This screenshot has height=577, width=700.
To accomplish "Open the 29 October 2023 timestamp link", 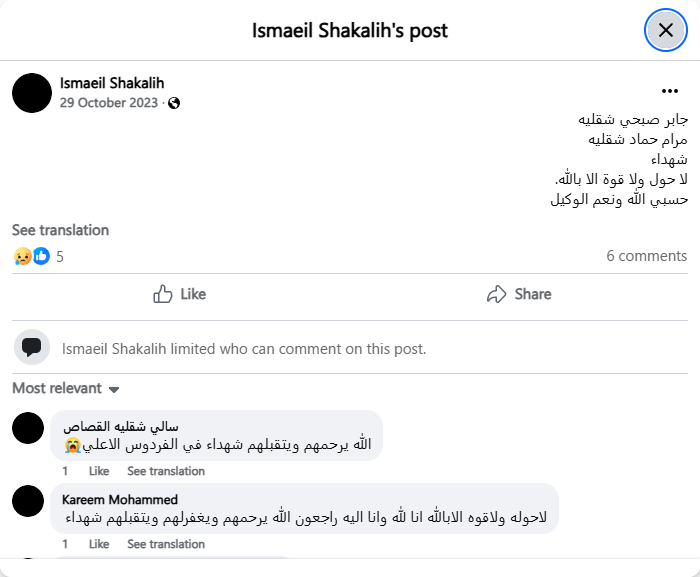I will coord(108,103).
